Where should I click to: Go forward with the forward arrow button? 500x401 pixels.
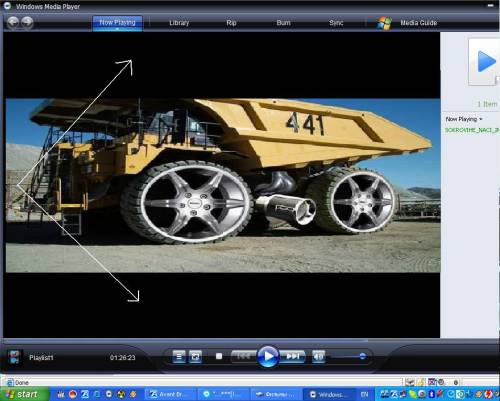pyautogui.click(x=27, y=23)
